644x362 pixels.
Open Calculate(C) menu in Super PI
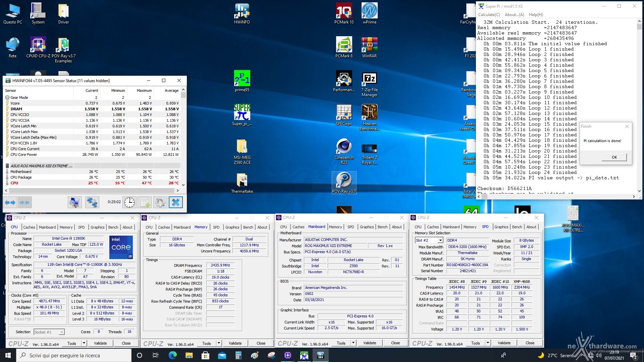(x=489, y=15)
